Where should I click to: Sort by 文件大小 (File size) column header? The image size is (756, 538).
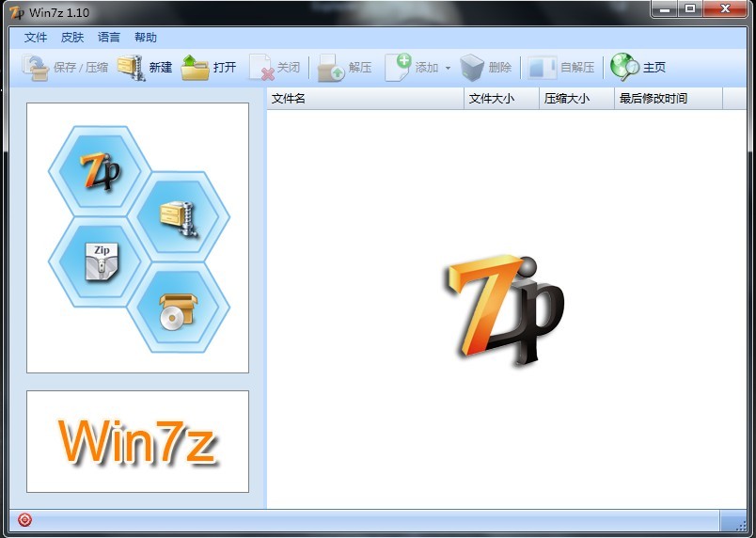tap(501, 99)
